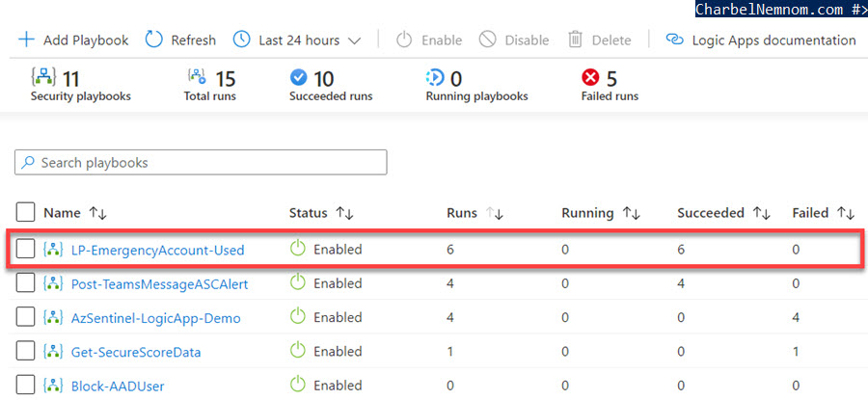Image resolution: width=868 pixels, height=400 pixels.
Task: Click Failed value 1 for Get-SecureScoreData
Action: (x=796, y=352)
